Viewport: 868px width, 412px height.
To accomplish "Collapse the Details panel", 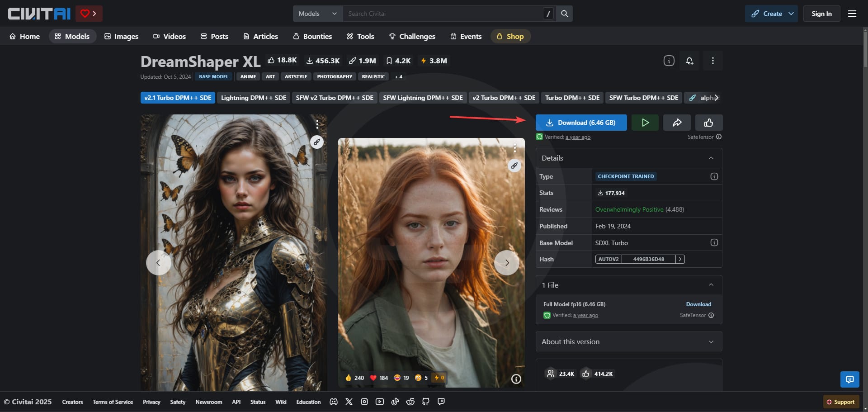I will click(711, 158).
